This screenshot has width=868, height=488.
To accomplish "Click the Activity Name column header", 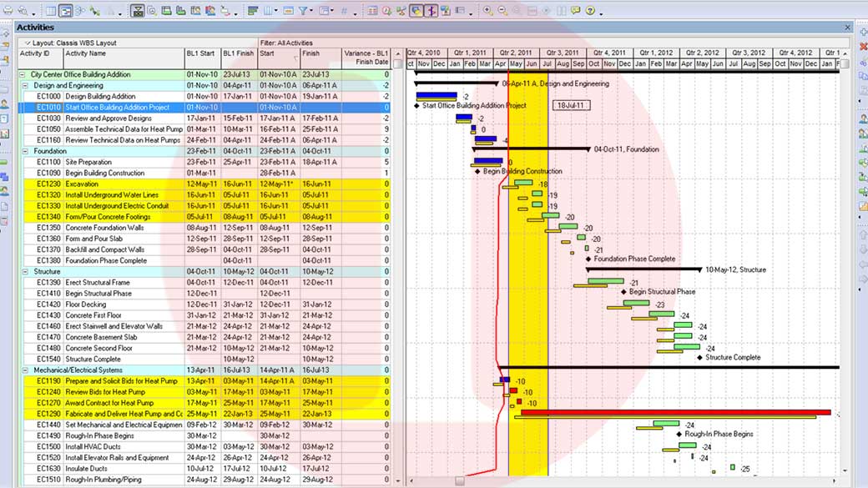I will (x=124, y=58).
